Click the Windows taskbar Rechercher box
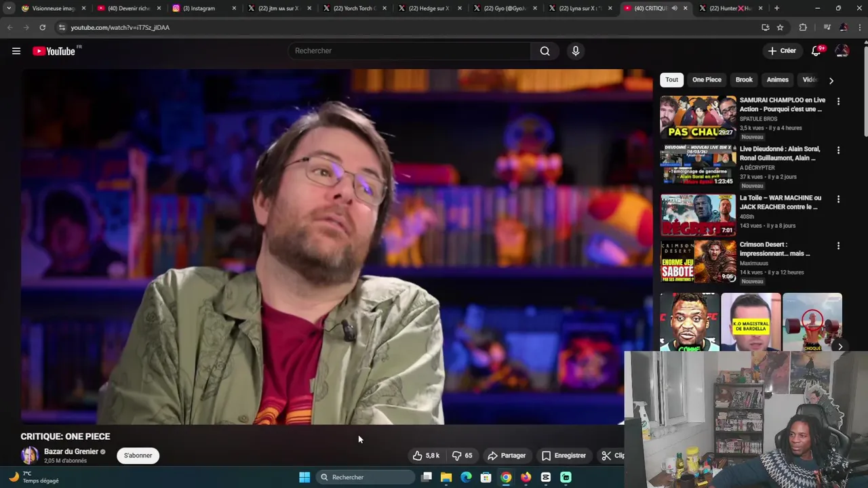This screenshot has height=488, width=868. pos(366,477)
